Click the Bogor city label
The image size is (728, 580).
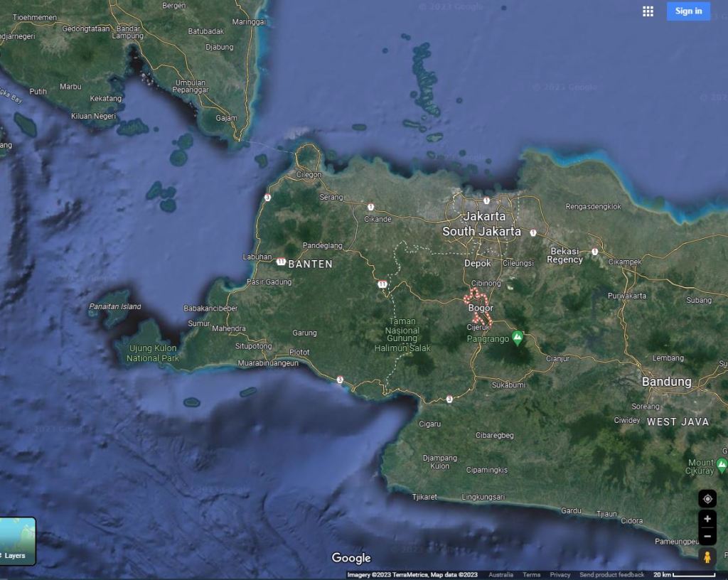(481, 308)
